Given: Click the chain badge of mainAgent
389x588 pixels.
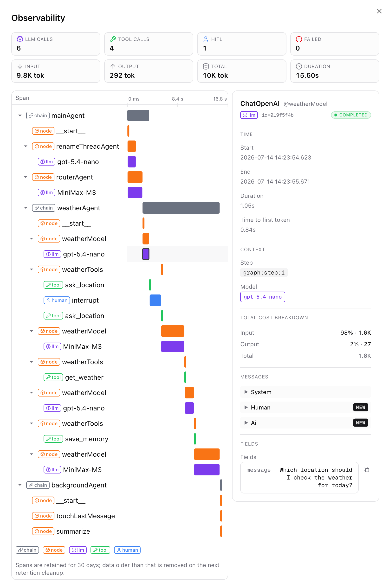Looking at the screenshot, I should [38, 115].
